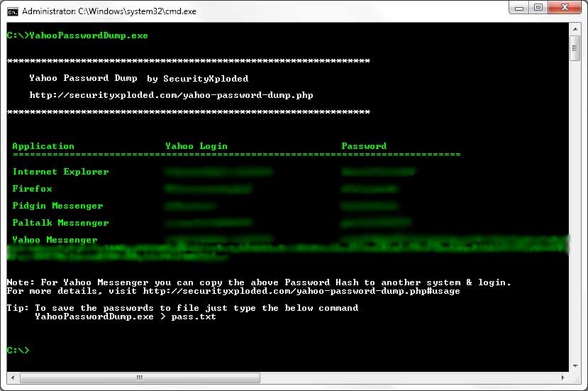588x391 pixels.
Task: Select the Internet Explorer row label
Action: (60, 172)
